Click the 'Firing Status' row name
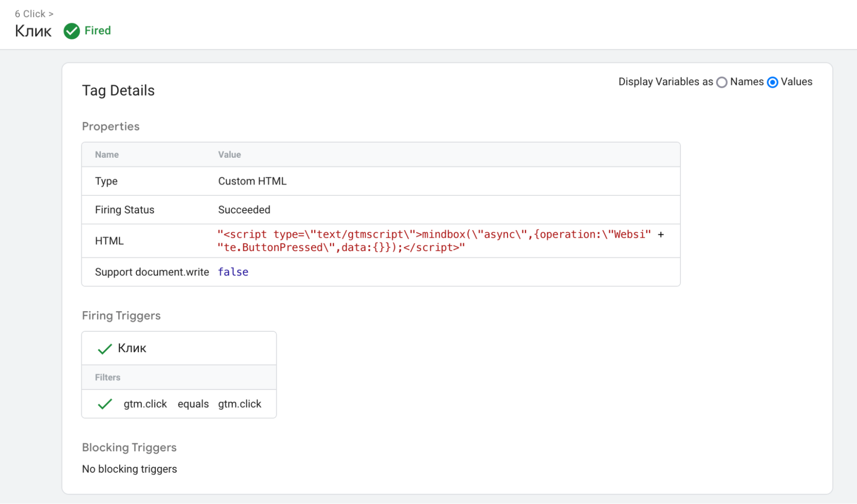This screenshot has height=504, width=857. click(124, 210)
